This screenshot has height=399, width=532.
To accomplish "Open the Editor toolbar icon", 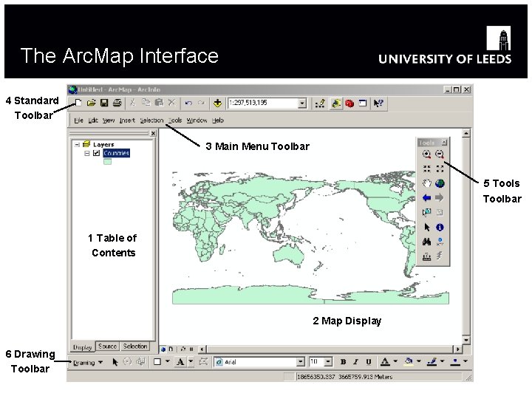I will click(x=320, y=103).
